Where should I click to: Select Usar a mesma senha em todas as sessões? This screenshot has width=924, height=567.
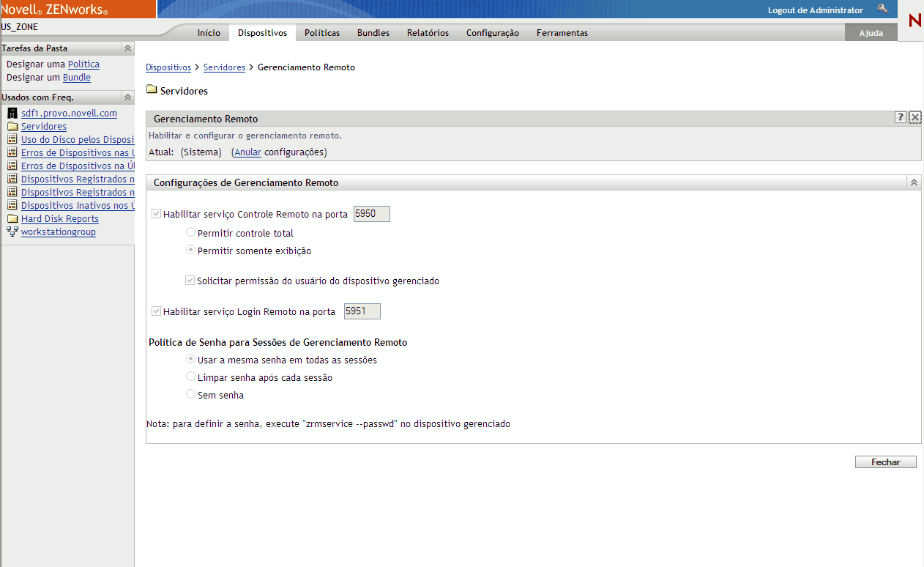click(191, 360)
